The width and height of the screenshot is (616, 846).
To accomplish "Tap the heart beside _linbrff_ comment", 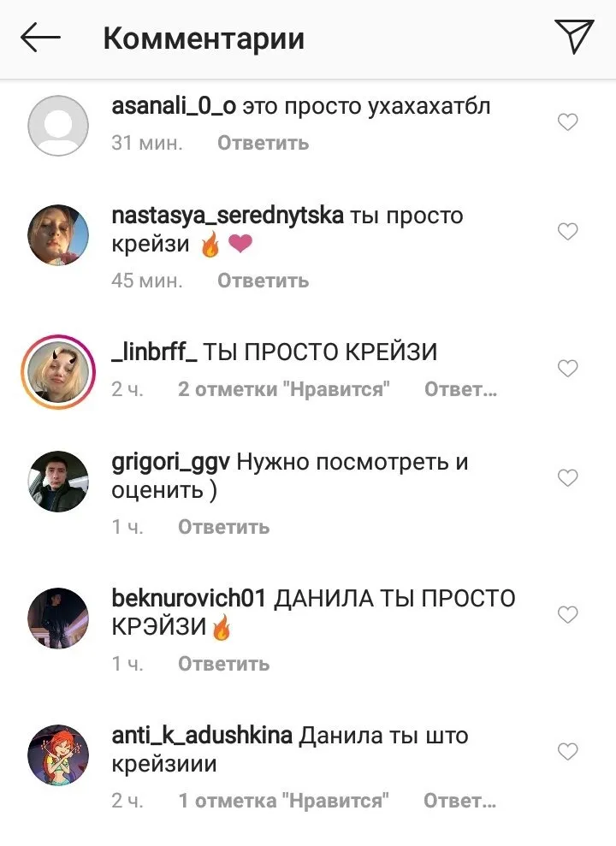I will (567, 369).
